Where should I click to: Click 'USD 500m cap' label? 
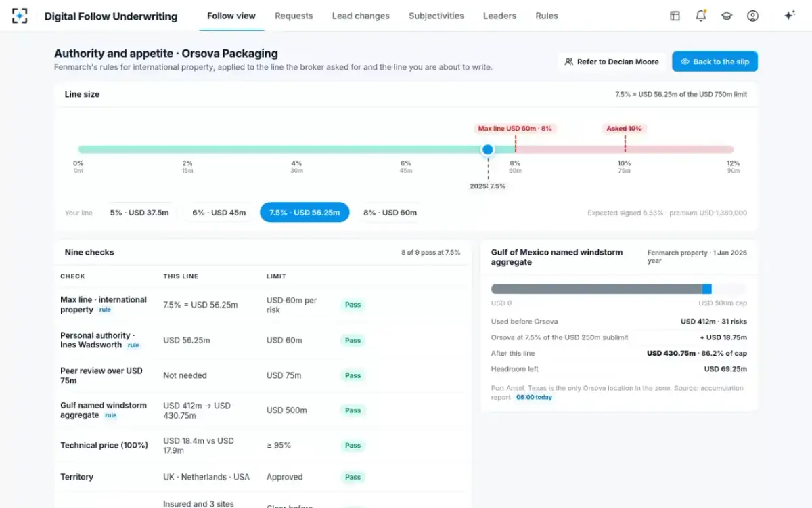[x=723, y=303]
